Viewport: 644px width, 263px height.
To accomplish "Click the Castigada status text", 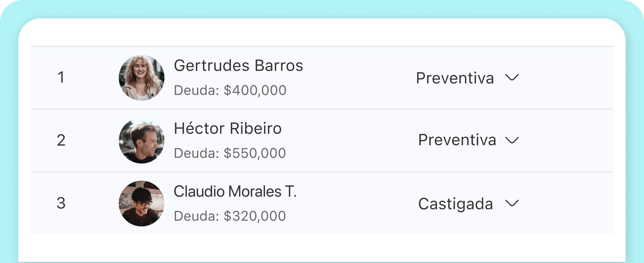I will (x=455, y=204).
